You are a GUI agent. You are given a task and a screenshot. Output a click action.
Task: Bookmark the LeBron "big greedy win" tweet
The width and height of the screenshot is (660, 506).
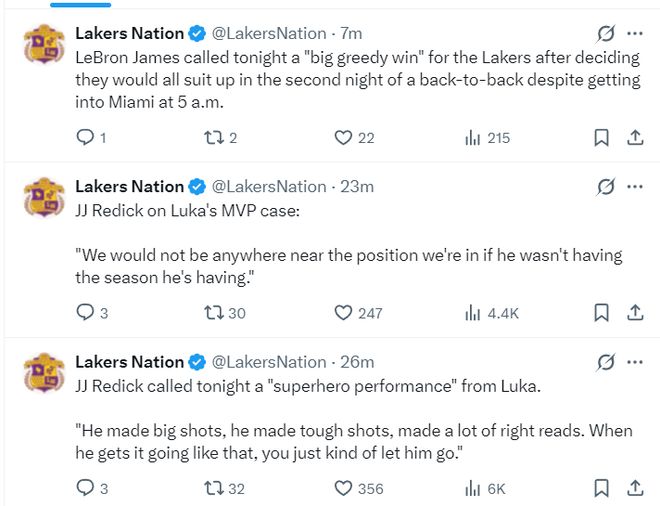(601, 138)
